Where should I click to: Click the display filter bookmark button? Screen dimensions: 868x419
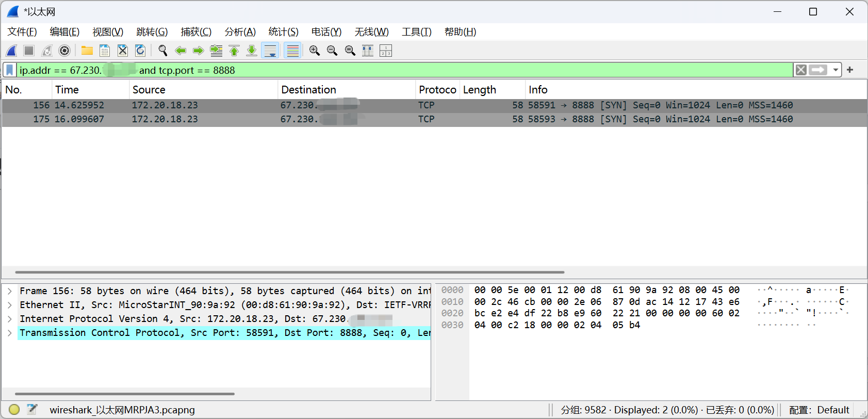tap(10, 70)
